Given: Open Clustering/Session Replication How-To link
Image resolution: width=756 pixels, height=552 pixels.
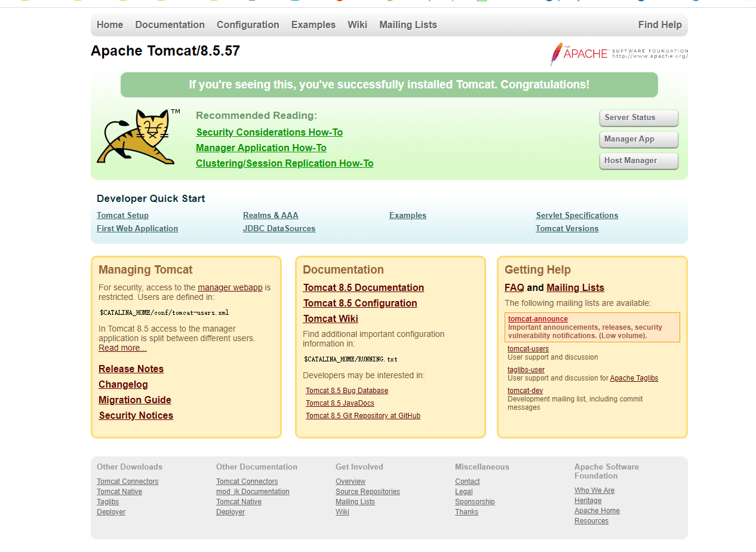Looking at the screenshot, I should pyautogui.click(x=285, y=163).
